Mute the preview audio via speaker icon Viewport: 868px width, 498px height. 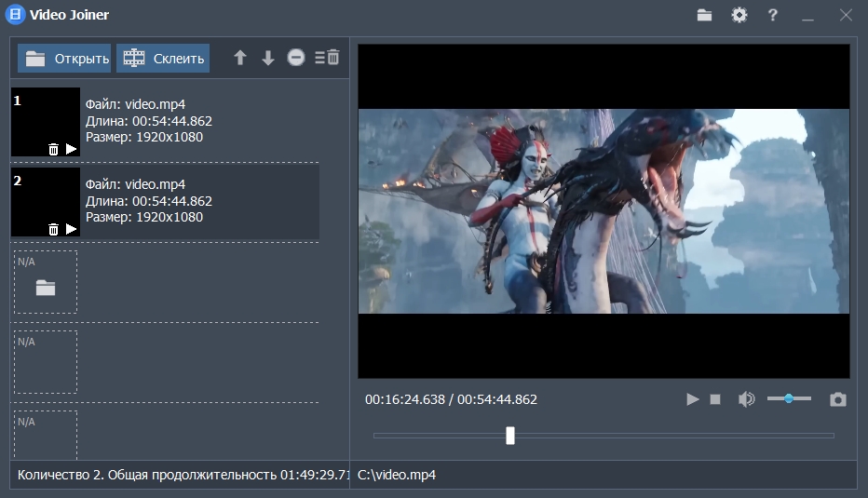(x=746, y=399)
